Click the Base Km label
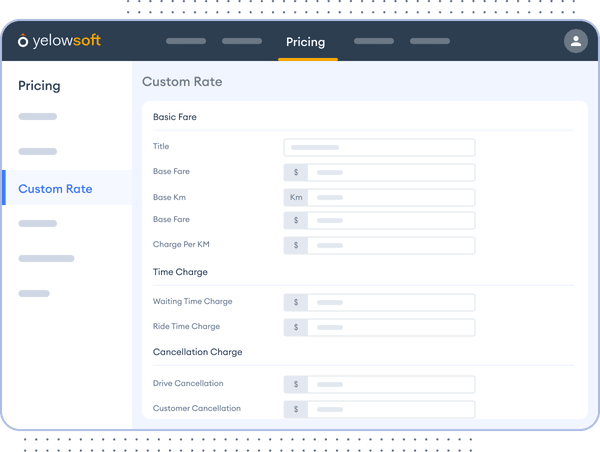The width and height of the screenshot is (600, 452). pyautogui.click(x=170, y=197)
